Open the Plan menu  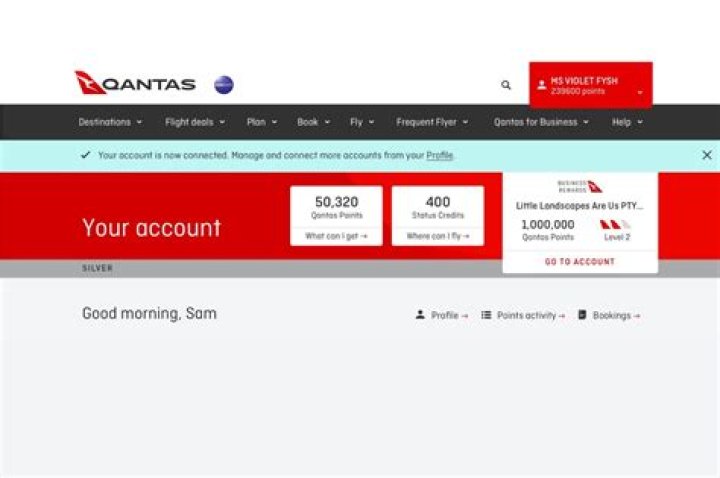click(262, 122)
